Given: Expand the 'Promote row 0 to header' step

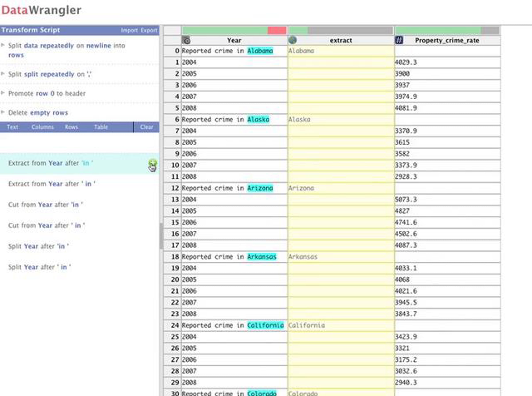Looking at the screenshot, I should coord(3,93).
